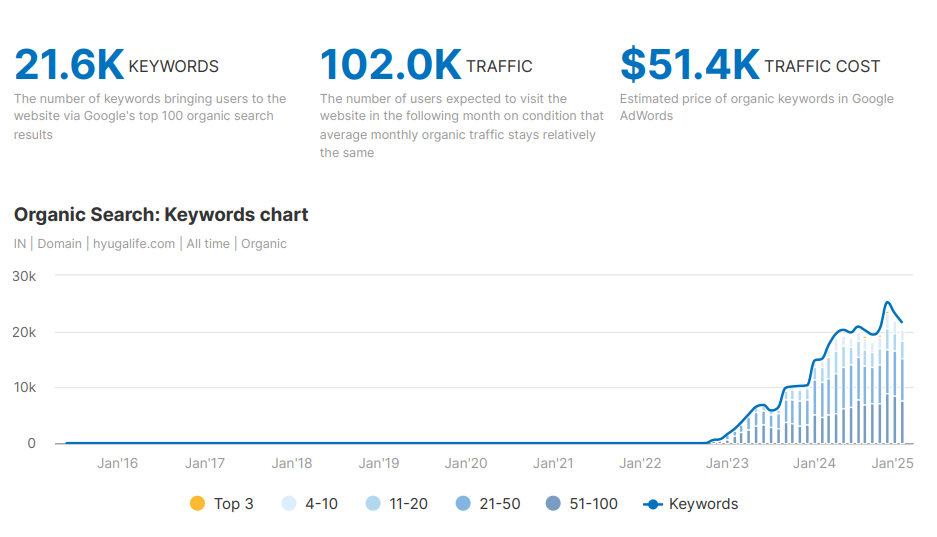Click the 21.6K keywords figure
The height and width of the screenshot is (537, 937).
(x=69, y=65)
